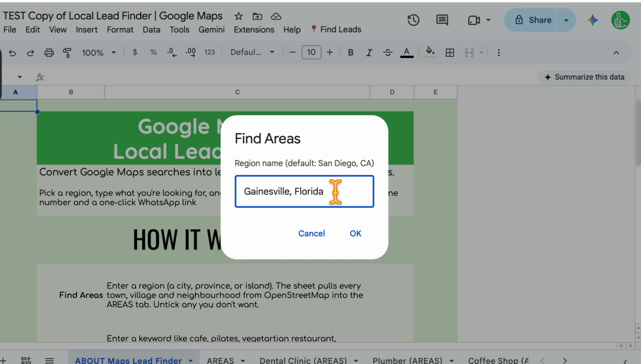Increase font size with plus button
This screenshot has width=641, height=364.
tap(330, 53)
